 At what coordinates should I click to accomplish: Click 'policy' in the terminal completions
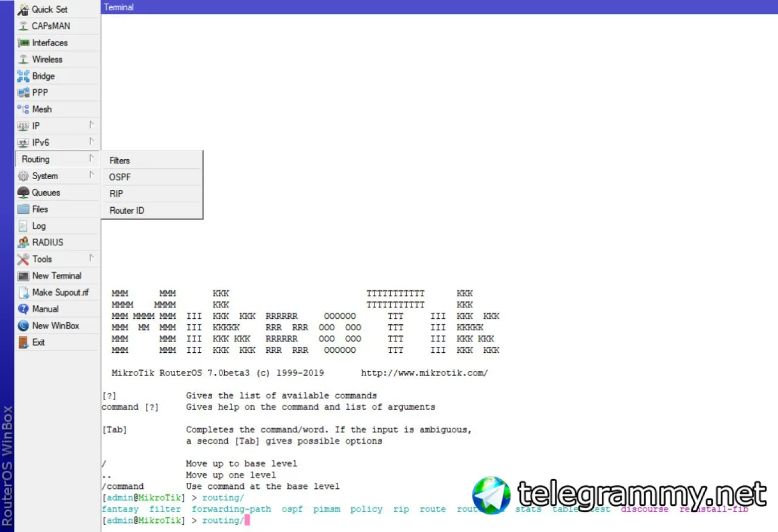[x=367, y=510]
